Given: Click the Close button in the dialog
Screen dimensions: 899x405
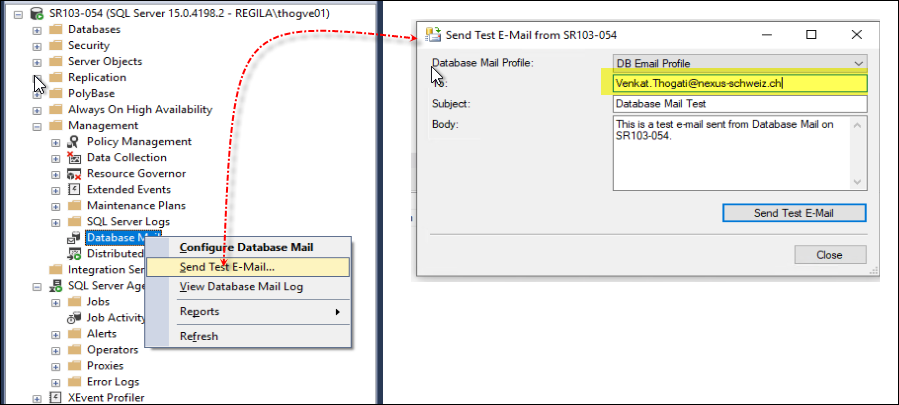Looking at the screenshot, I should pos(830,255).
